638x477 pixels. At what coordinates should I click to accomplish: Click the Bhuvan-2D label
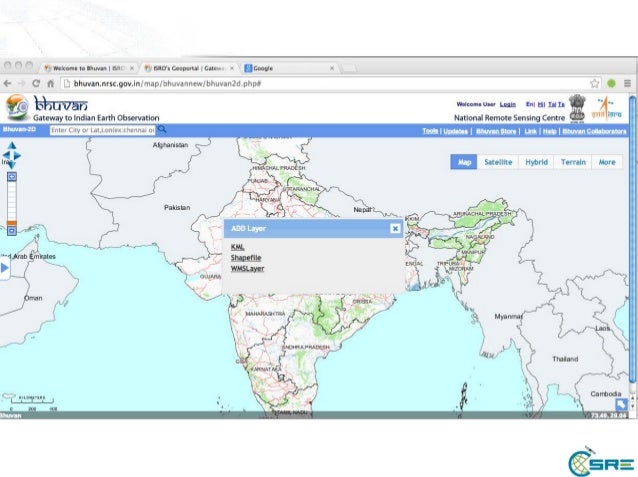19,129
